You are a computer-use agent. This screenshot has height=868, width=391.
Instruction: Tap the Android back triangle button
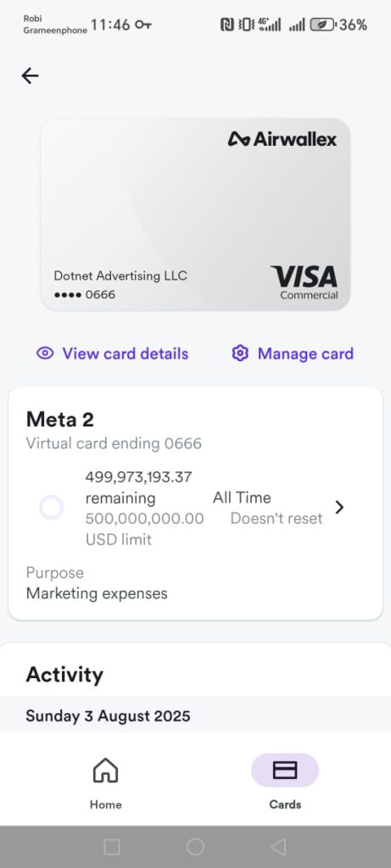click(278, 847)
